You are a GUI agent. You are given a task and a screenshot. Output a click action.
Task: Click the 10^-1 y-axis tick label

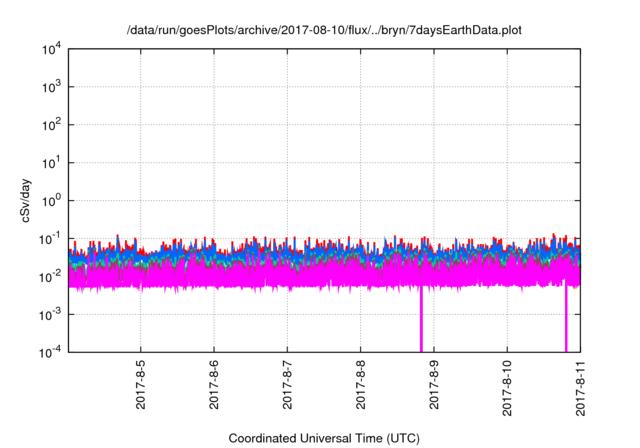point(50,239)
